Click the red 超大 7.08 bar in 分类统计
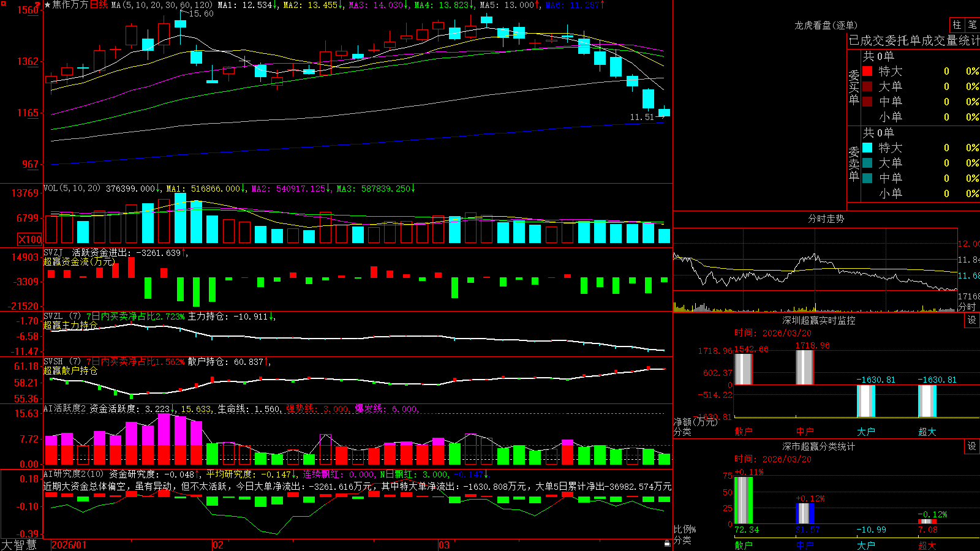The width and height of the screenshot is (980, 551). point(927,521)
